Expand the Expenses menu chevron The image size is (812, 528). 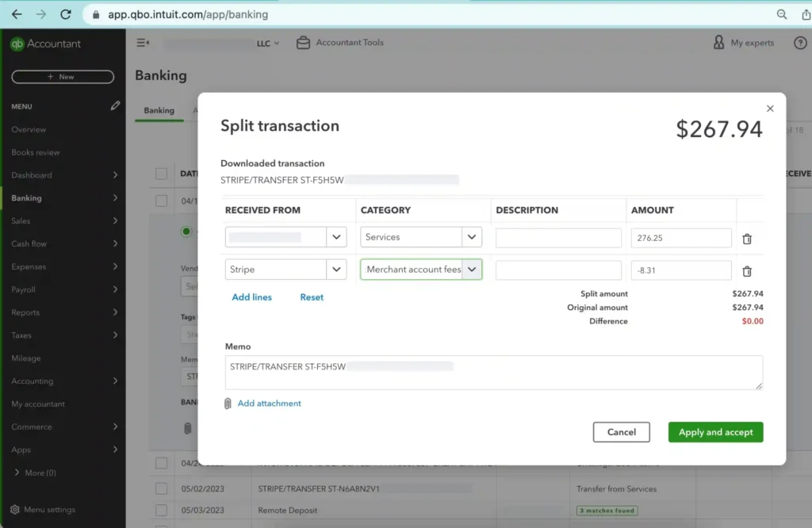click(115, 266)
